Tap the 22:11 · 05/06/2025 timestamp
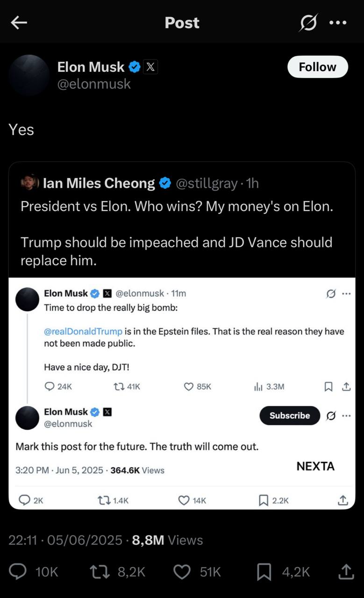 pyautogui.click(x=65, y=540)
